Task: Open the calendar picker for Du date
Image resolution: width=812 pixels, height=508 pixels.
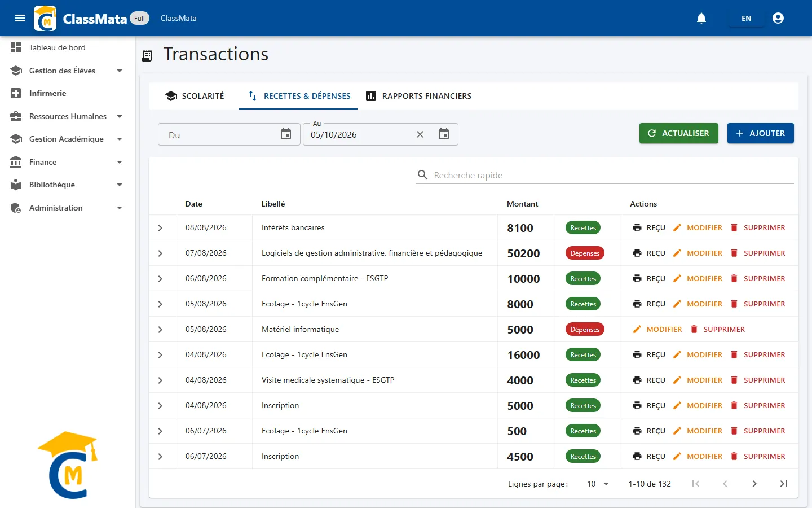Action: tap(286, 134)
